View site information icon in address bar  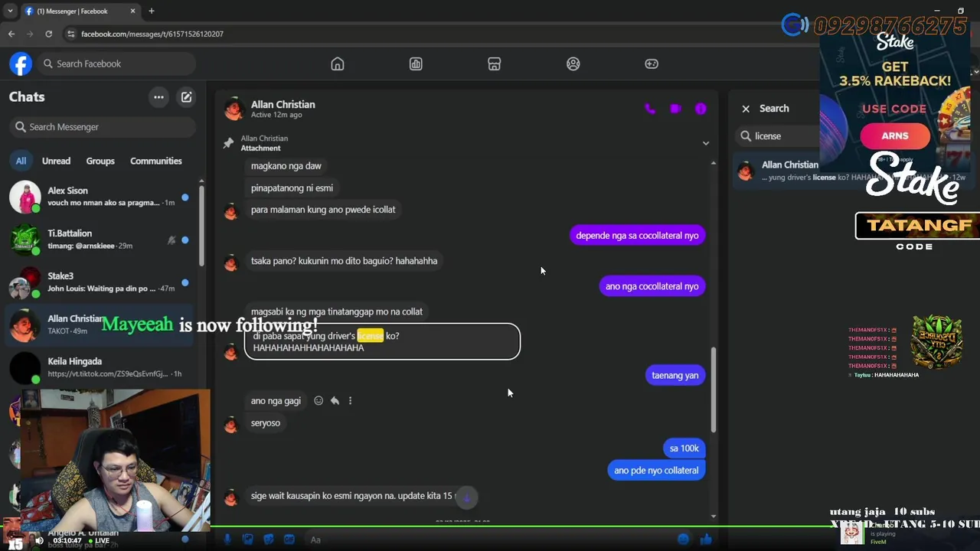70,34
